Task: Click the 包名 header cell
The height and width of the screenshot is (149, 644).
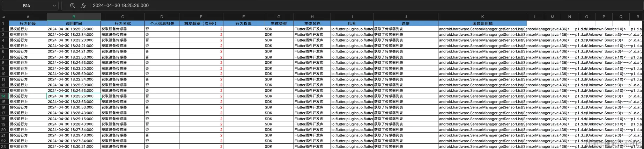Action: point(352,23)
